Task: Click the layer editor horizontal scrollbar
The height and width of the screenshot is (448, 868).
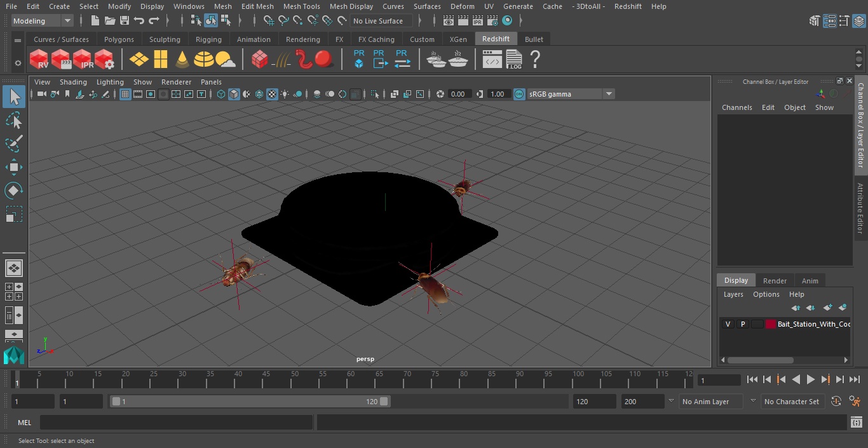Action: point(760,360)
